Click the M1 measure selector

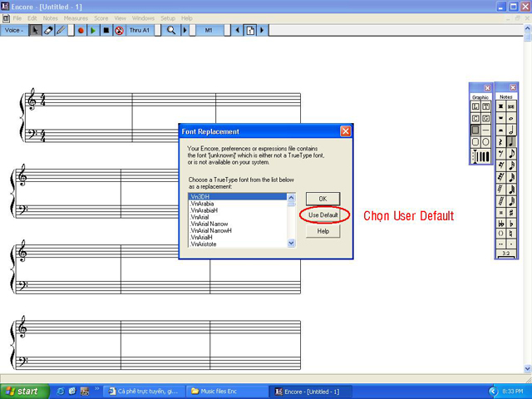pyautogui.click(x=209, y=30)
